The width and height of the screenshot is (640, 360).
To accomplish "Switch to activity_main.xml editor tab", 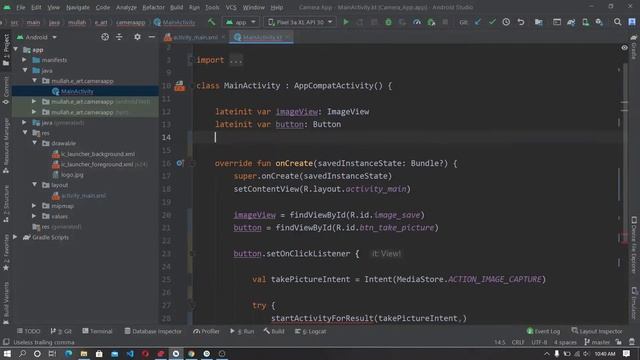I will pyautogui.click(x=195, y=37).
